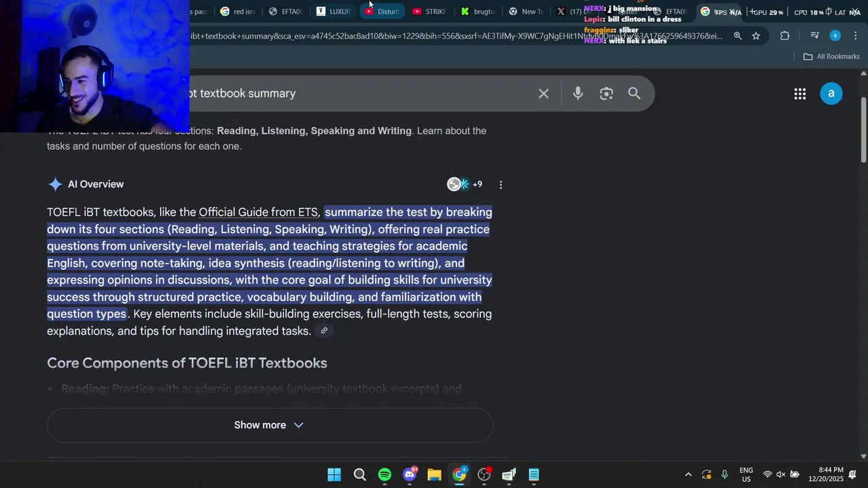This screenshot has width=868, height=488.
Task: Open OBS Studio from the taskbar
Action: click(484, 474)
